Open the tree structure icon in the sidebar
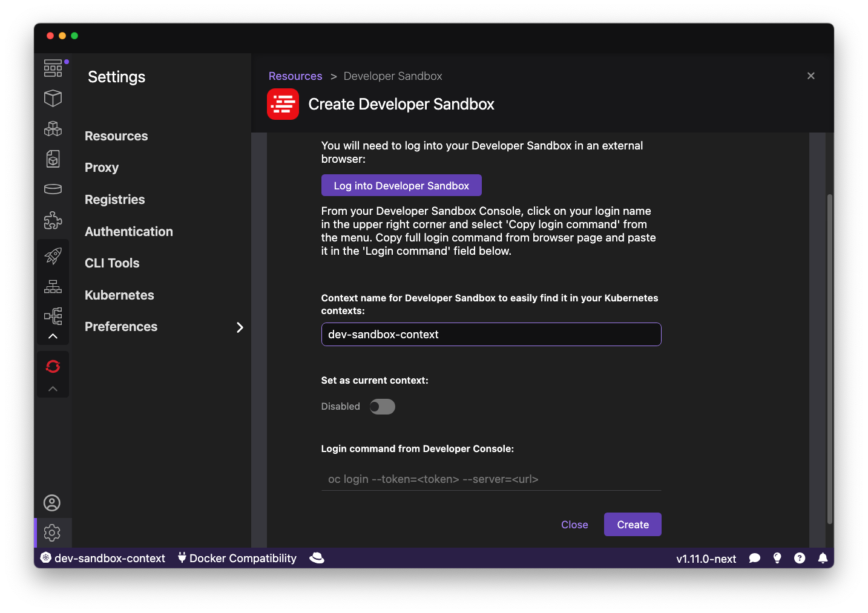The height and width of the screenshot is (613, 868). point(53,316)
